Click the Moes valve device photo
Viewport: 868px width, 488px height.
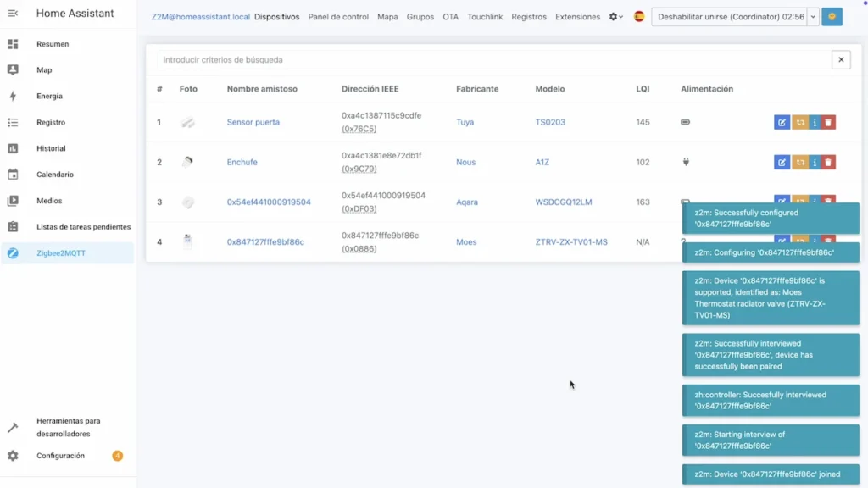[187, 241]
